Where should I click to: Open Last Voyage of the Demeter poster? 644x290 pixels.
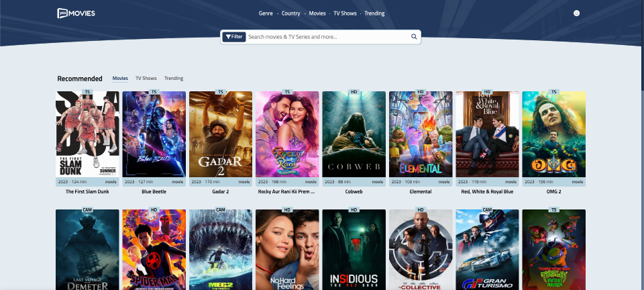click(87, 250)
